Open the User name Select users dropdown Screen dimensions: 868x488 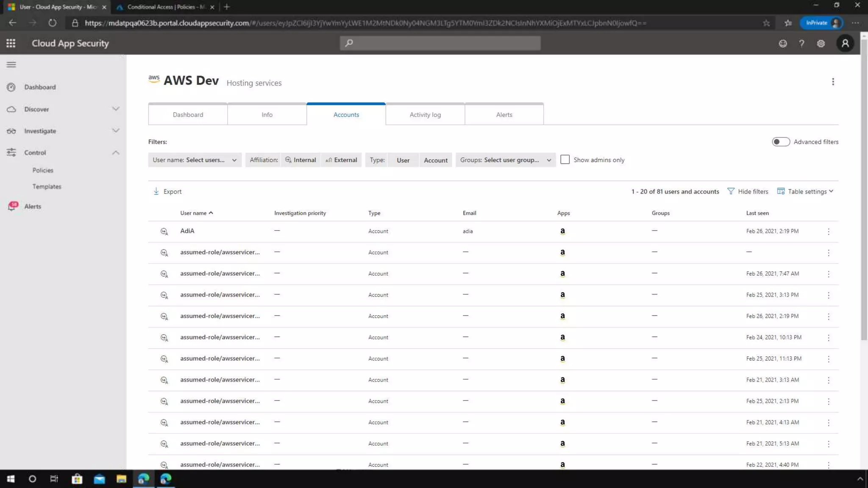[195, 160]
